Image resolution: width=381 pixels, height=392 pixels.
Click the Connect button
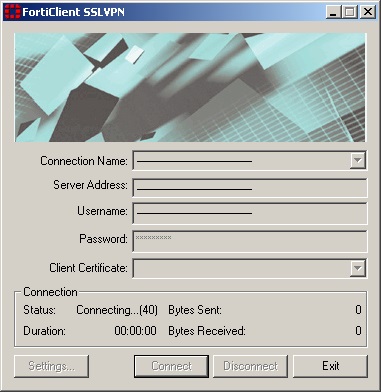click(x=171, y=366)
